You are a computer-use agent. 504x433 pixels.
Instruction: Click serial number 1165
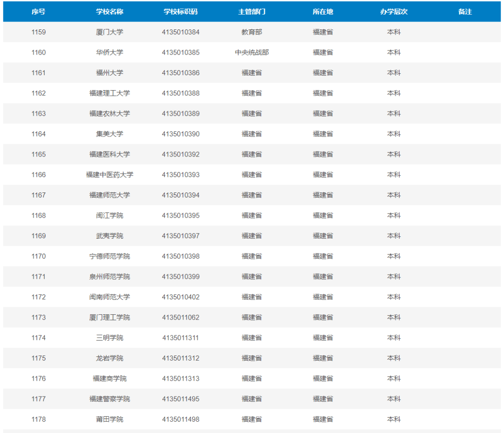pos(39,155)
